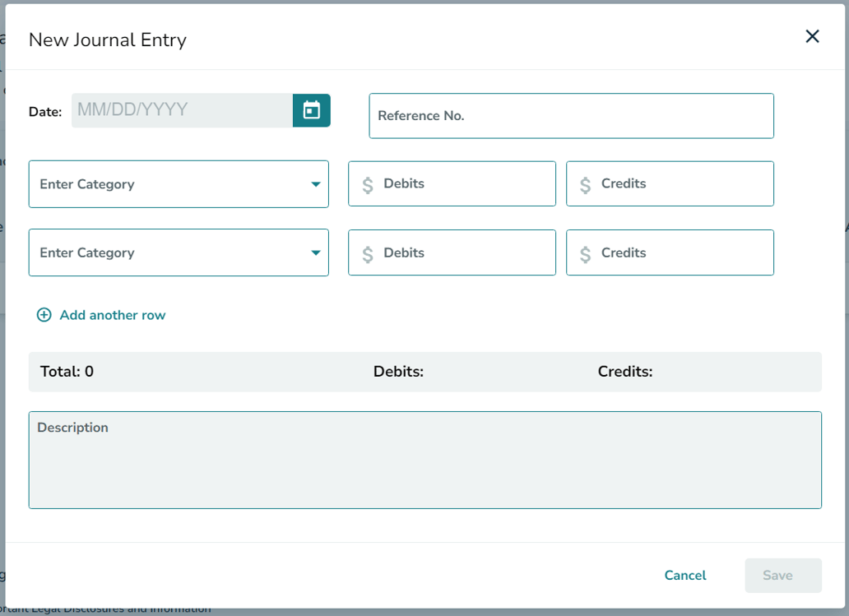The image size is (849, 616).
Task: Click the Date MM/DD/YYYY field
Action: point(183,110)
